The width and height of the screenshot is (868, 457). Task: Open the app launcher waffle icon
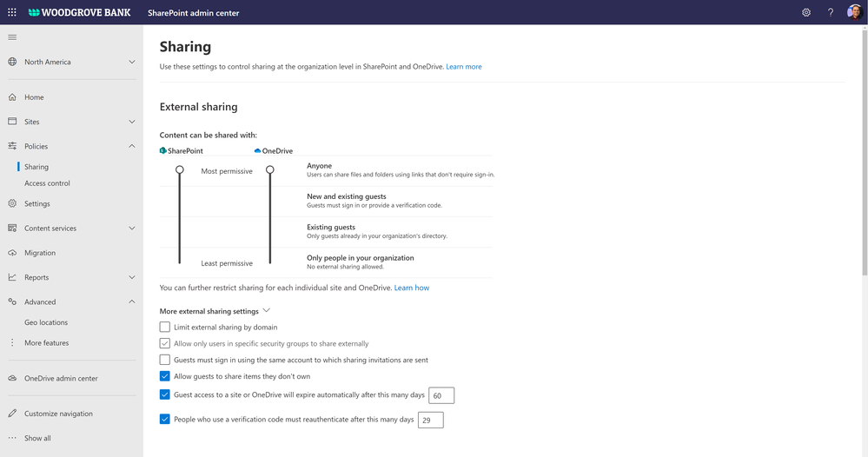pos(12,13)
